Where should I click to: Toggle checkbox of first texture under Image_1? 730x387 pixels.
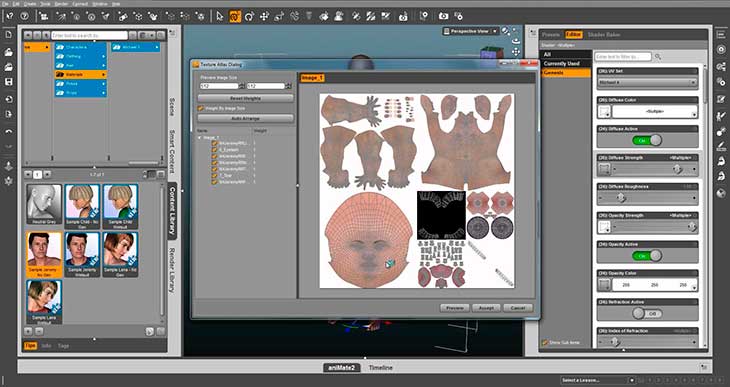pos(215,144)
